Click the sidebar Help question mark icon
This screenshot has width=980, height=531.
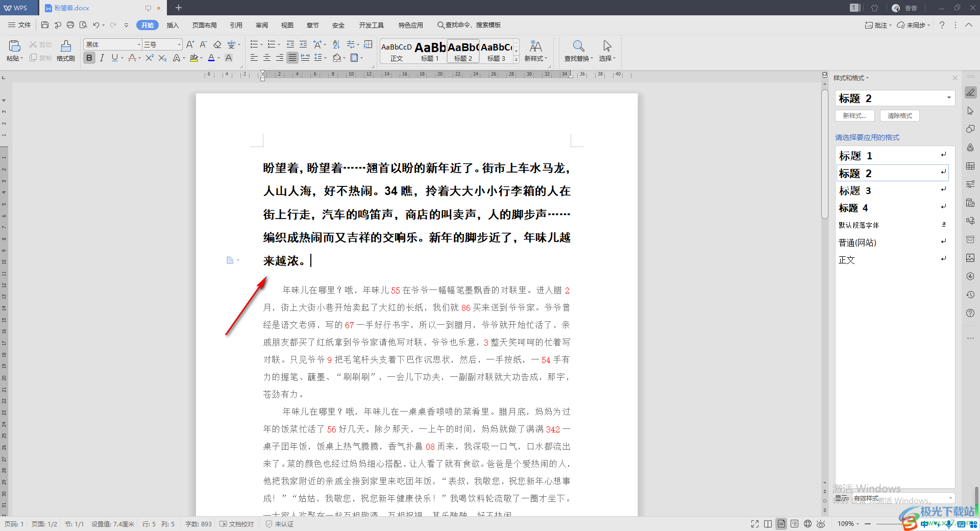click(970, 313)
